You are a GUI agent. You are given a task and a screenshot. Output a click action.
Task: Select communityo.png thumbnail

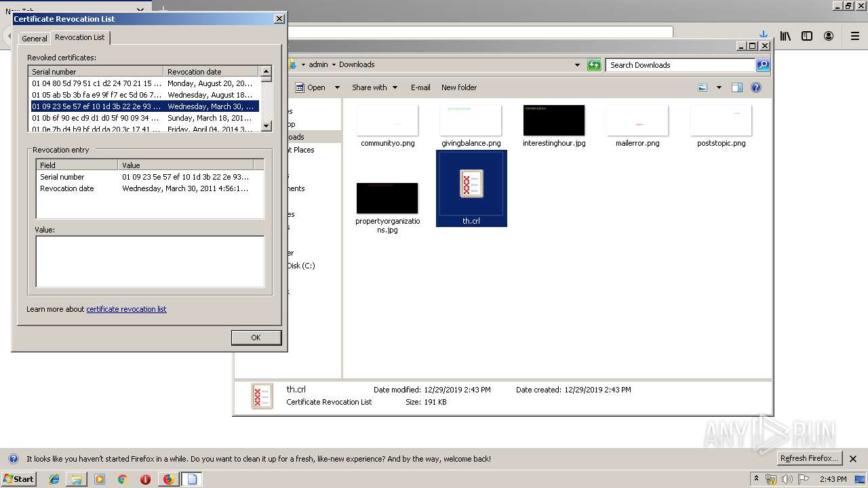(387, 120)
